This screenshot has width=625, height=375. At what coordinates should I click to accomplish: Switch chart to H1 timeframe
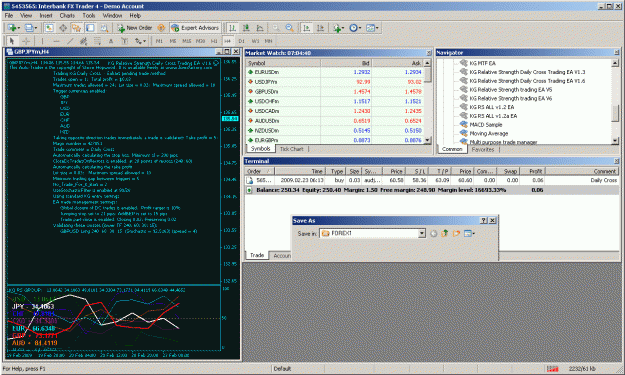click(x=214, y=41)
